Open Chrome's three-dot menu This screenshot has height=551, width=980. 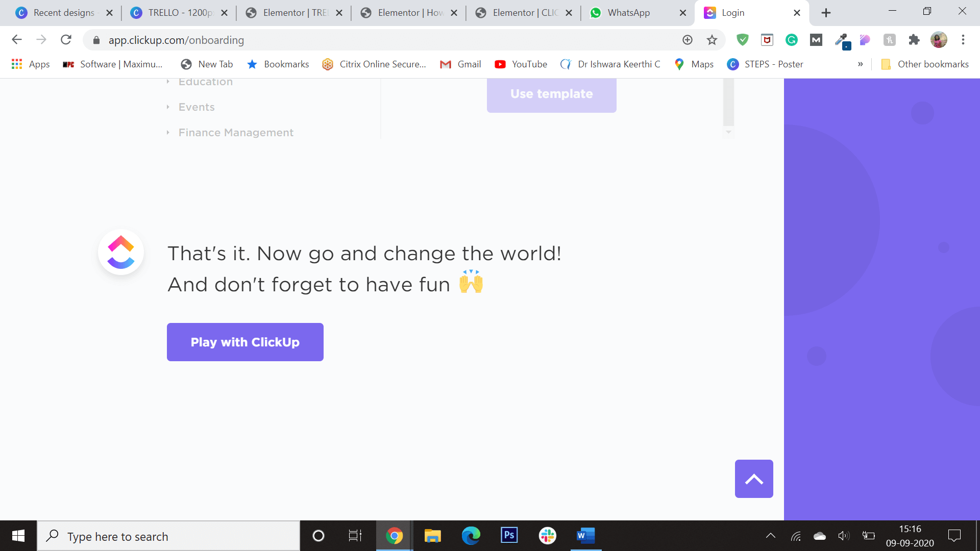(x=963, y=40)
